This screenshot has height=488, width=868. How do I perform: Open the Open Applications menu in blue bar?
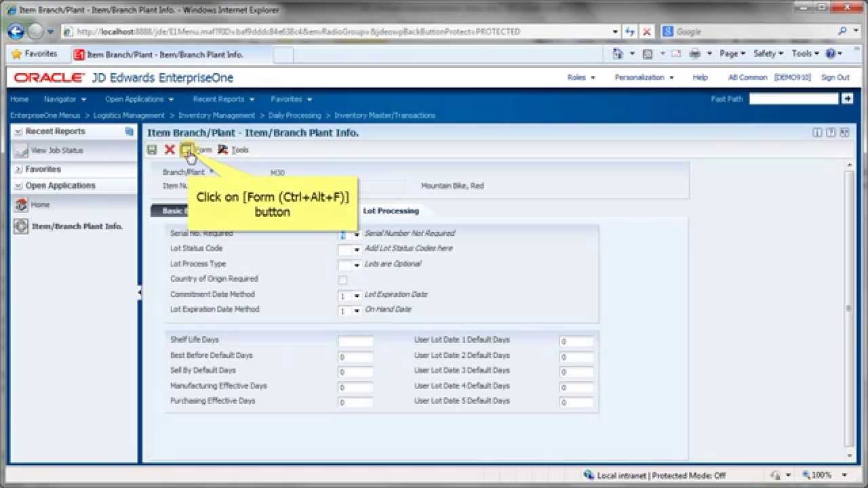coord(140,99)
